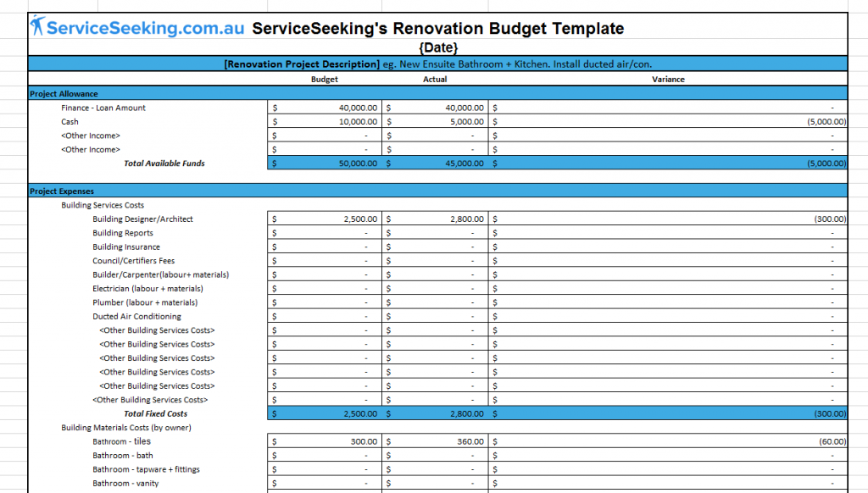Select Building Designer/Architect budget cell 2,500.00
Viewport: 868px width, 493px height.
pos(325,219)
